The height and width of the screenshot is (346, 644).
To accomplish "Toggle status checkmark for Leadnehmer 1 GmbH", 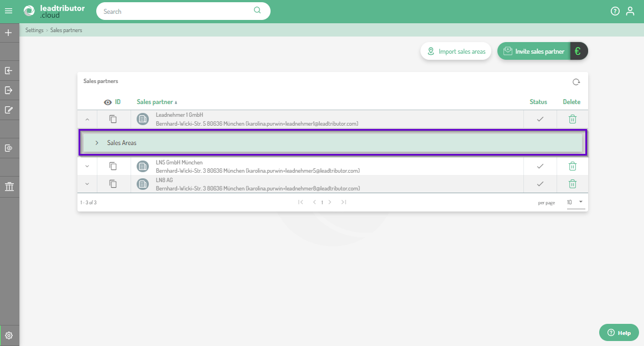I will [540, 119].
